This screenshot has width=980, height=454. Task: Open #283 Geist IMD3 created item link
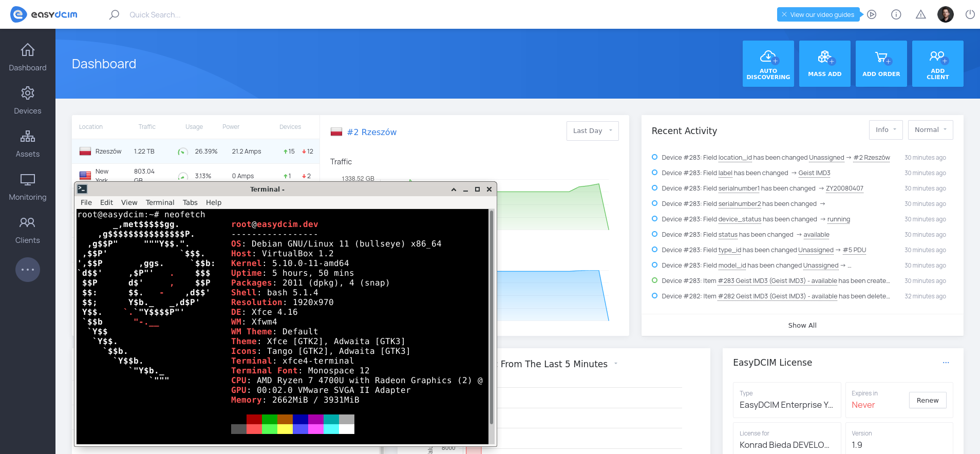[x=777, y=281]
